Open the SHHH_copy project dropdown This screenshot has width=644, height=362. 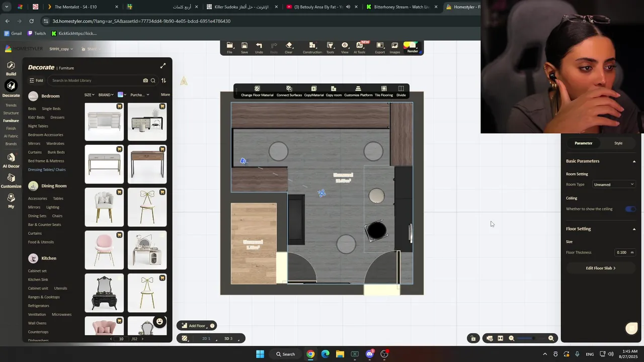61,49
